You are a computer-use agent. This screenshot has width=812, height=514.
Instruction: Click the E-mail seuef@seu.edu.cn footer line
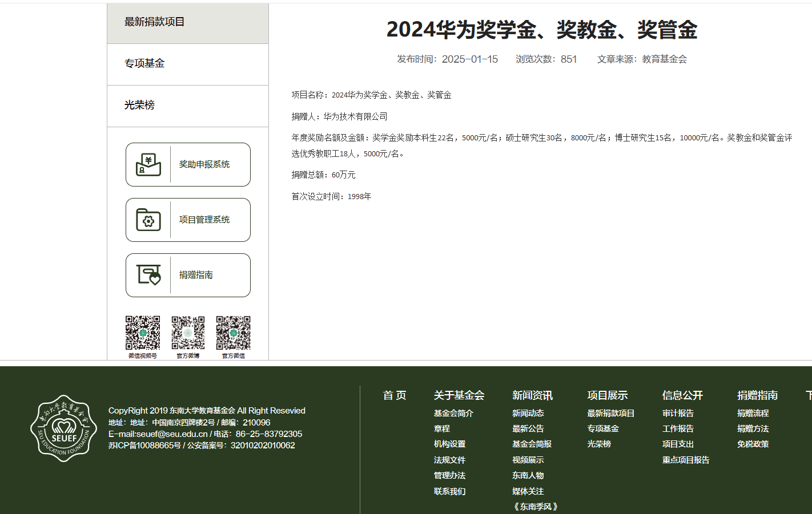tap(206, 434)
